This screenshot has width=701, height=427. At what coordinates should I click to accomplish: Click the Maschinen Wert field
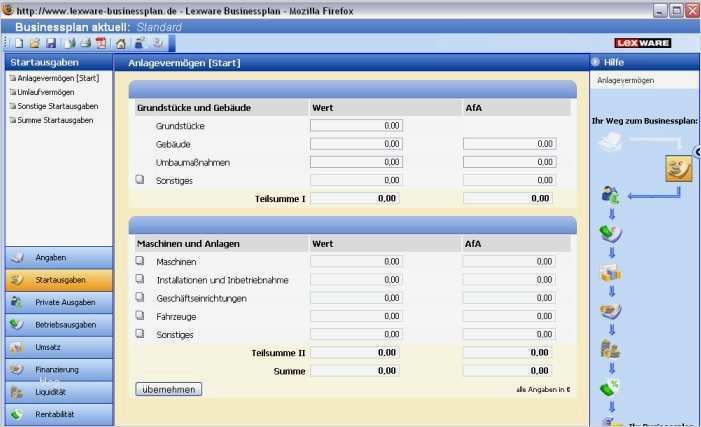[x=356, y=261]
